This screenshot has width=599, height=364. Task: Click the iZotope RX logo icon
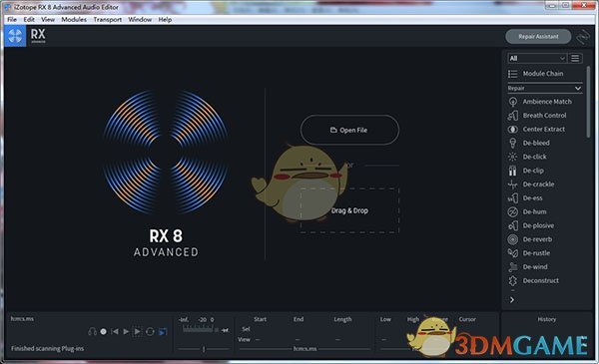click(x=15, y=36)
